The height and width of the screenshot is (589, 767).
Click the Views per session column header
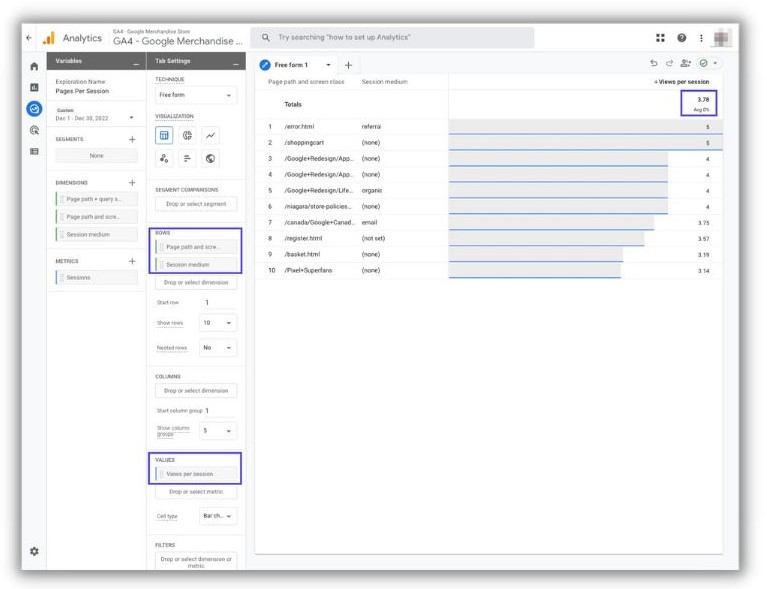[681, 82]
